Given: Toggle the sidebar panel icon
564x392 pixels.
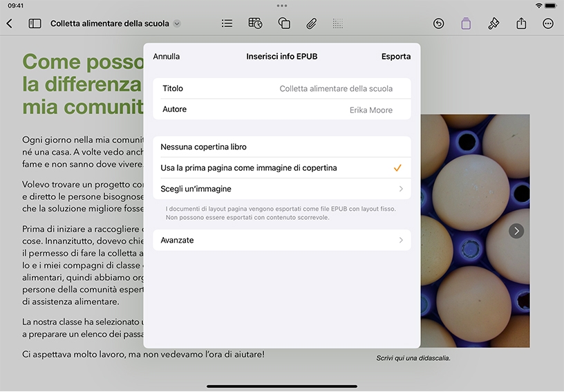Looking at the screenshot, I should [35, 24].
